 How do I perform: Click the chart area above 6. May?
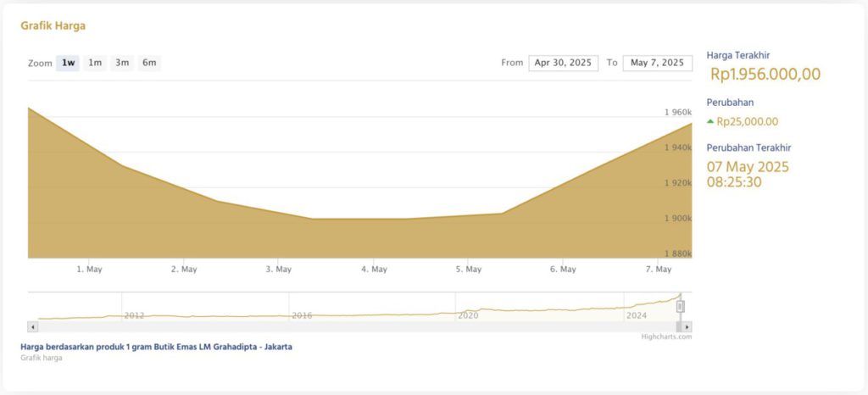[x=563, y=220]
